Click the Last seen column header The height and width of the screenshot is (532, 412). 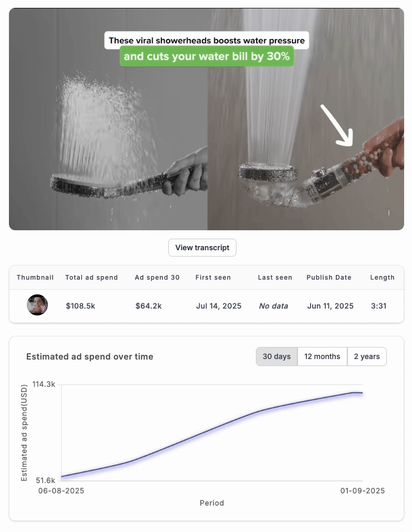[x=275, y=277]
